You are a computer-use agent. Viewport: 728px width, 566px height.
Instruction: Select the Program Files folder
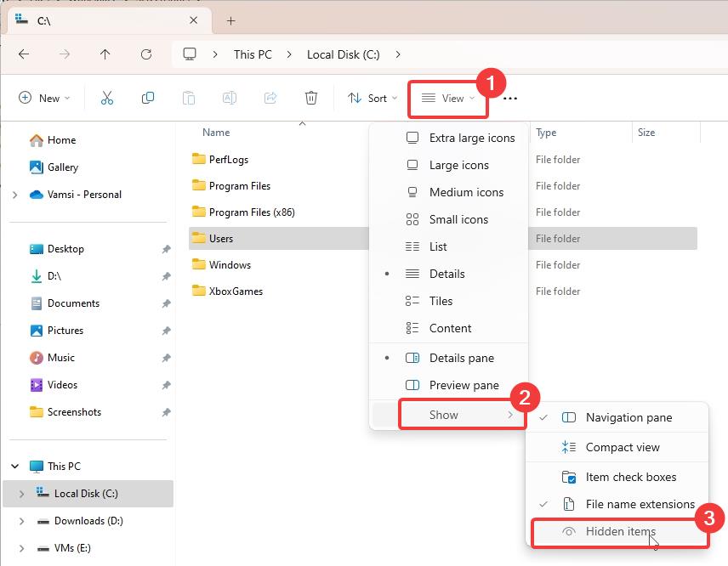point(239,186)
